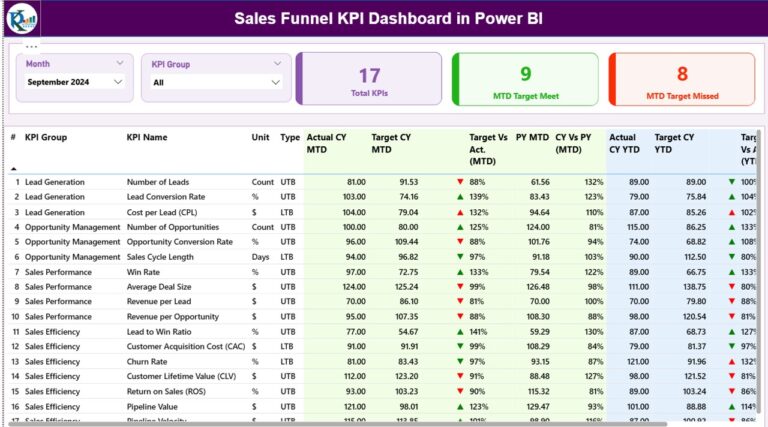This screenshot has width=768, height=427.
Task: Click green down arrow for Customer Acquisition Cost MTD
Action: 460,346
